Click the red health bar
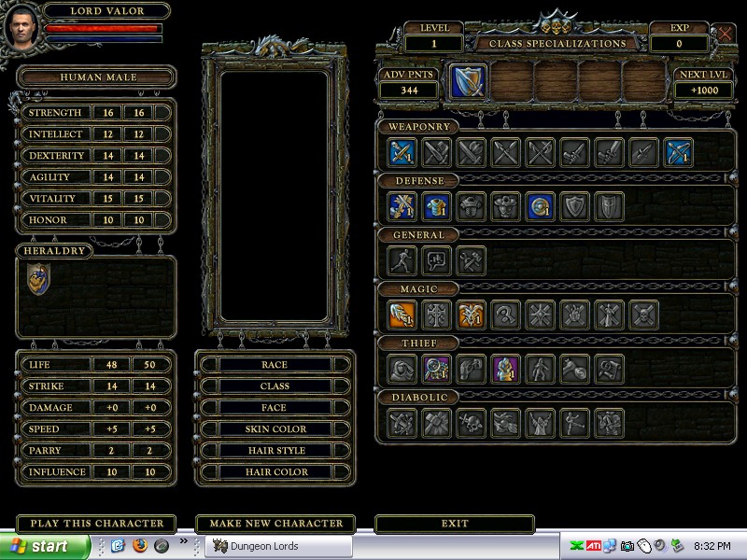This screenshot has width=747, height=560. (x=103, y=29)
